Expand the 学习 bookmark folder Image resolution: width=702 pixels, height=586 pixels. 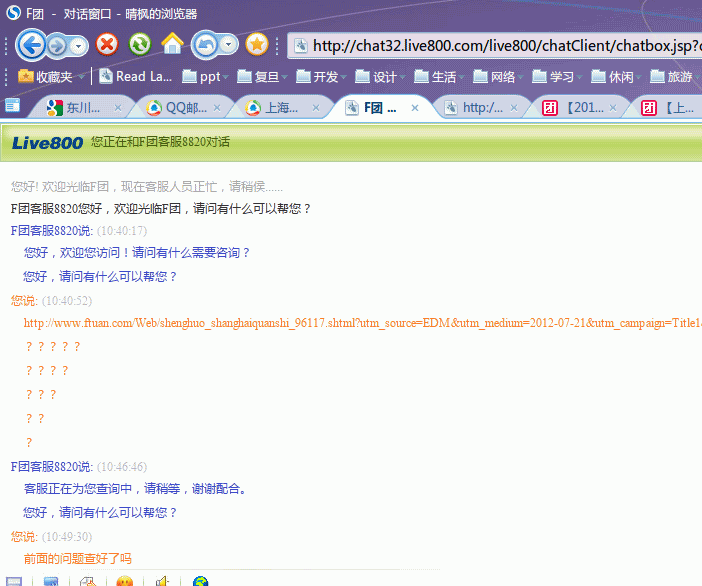coord(557,77)
